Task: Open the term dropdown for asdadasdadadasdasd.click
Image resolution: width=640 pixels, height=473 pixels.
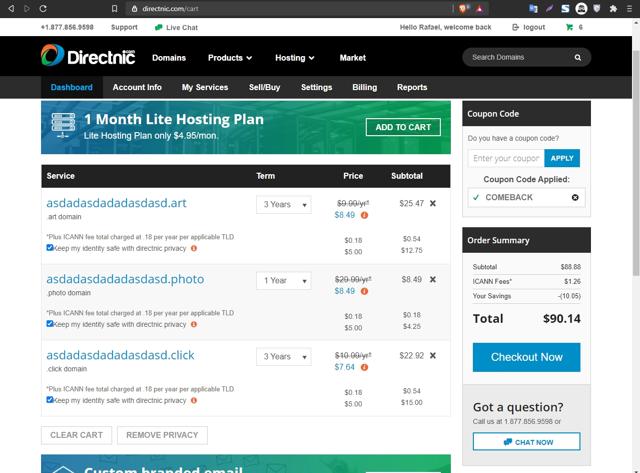Action: click(284, 357)
